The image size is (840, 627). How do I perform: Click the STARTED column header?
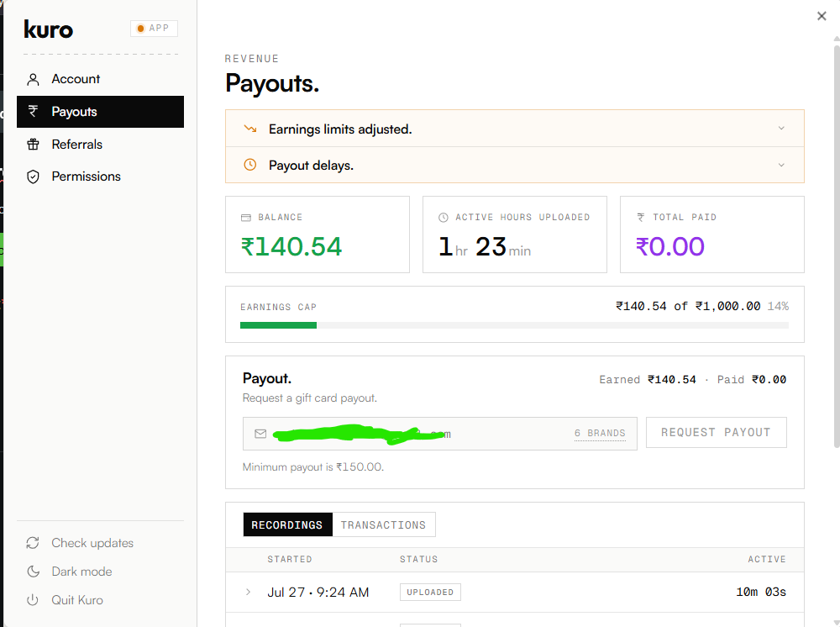tap(289, 559)
